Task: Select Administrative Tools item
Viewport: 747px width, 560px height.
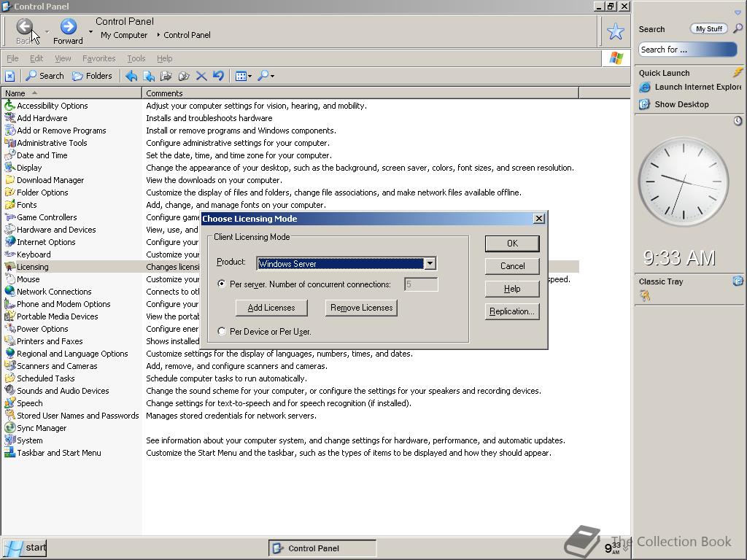Action: [52, 143]
